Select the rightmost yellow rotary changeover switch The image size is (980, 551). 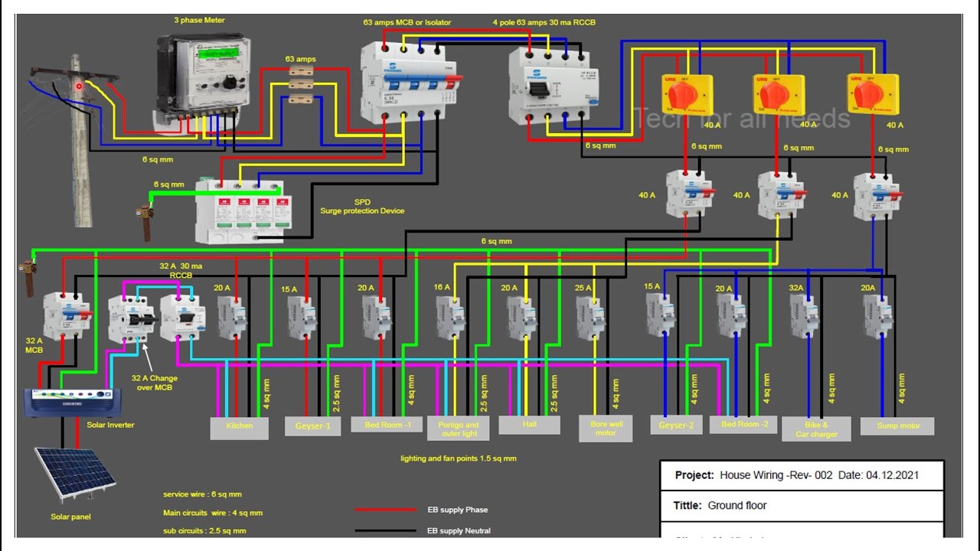point(873,93)
